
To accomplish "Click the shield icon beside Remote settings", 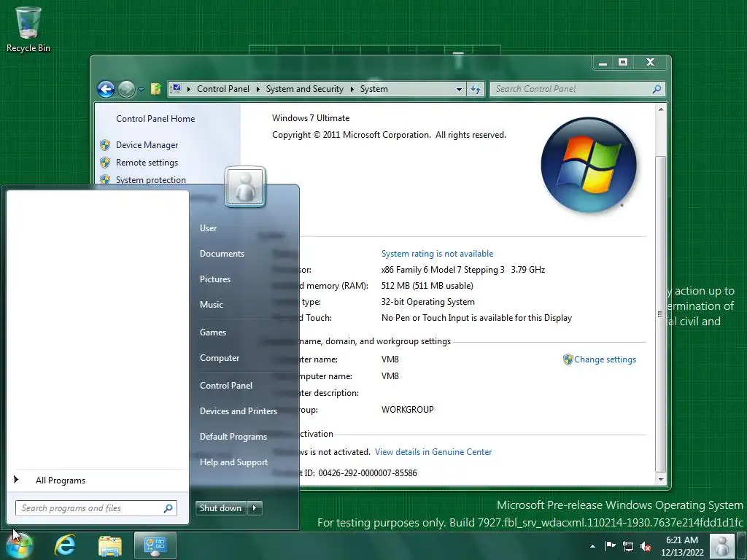I will point(105,163).
